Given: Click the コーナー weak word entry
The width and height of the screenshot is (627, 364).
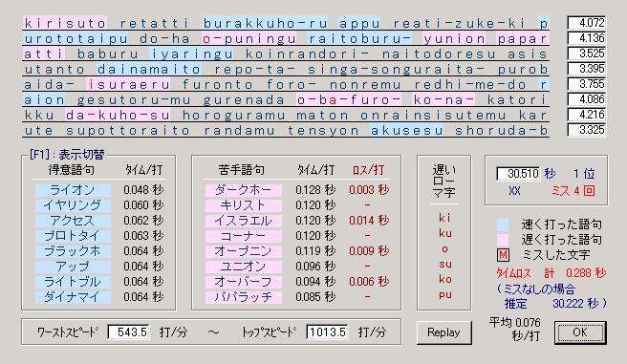Looking at the screenshot, I should [243, 236].
